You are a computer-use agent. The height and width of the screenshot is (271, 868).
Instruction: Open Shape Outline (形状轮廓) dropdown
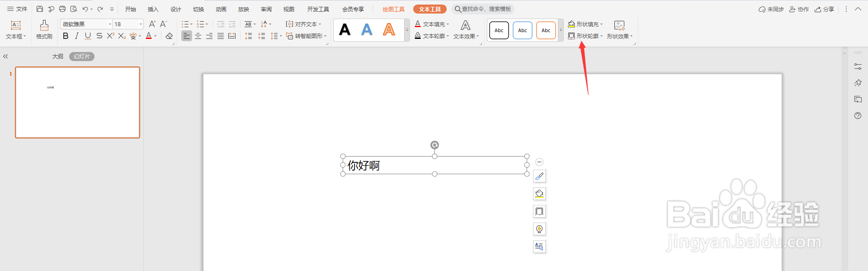click(x=585, y=36)
